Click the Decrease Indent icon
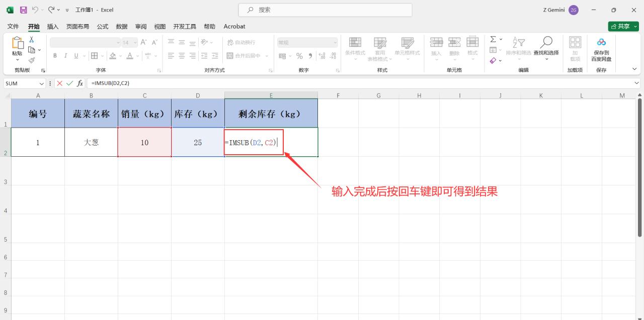This screenshot has height=320, width=644. tap(204, 56)
